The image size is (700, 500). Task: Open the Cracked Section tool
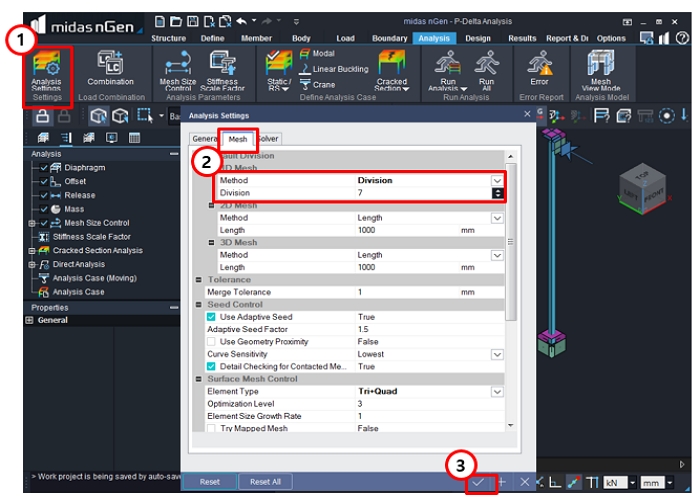click(392, 68)
